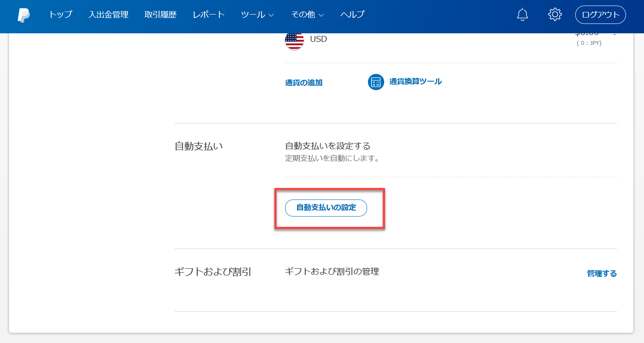
Task: Click the US flag icon beside USD
Action: 294,40
